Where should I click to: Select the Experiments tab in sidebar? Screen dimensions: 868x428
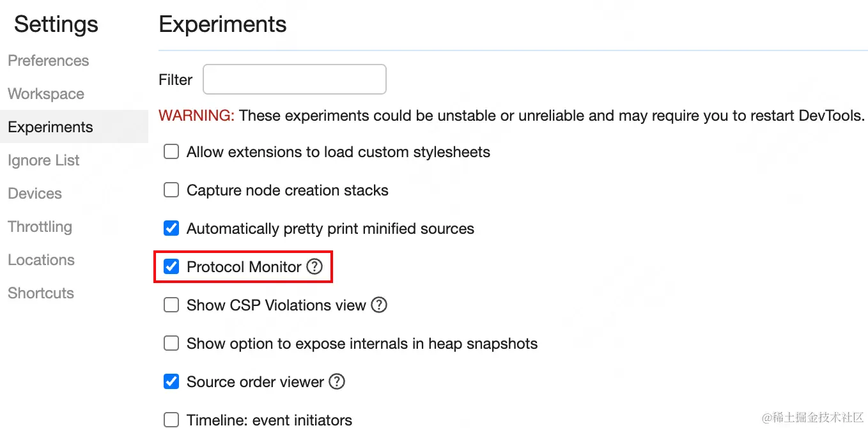tap(50, 127)
